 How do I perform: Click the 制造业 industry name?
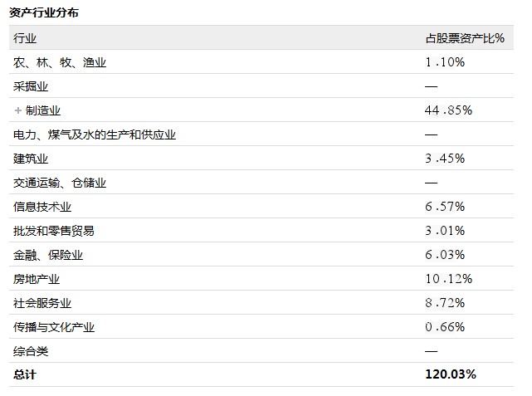coord(43,110)
